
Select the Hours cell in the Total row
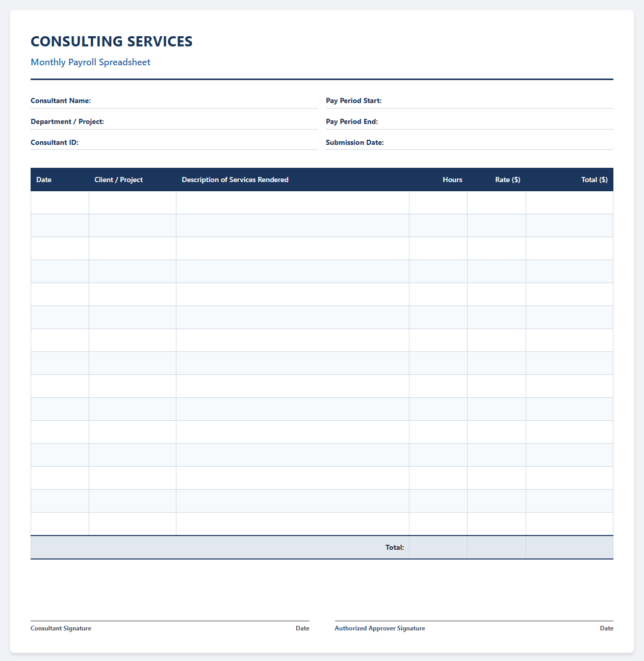pos(439,547)
